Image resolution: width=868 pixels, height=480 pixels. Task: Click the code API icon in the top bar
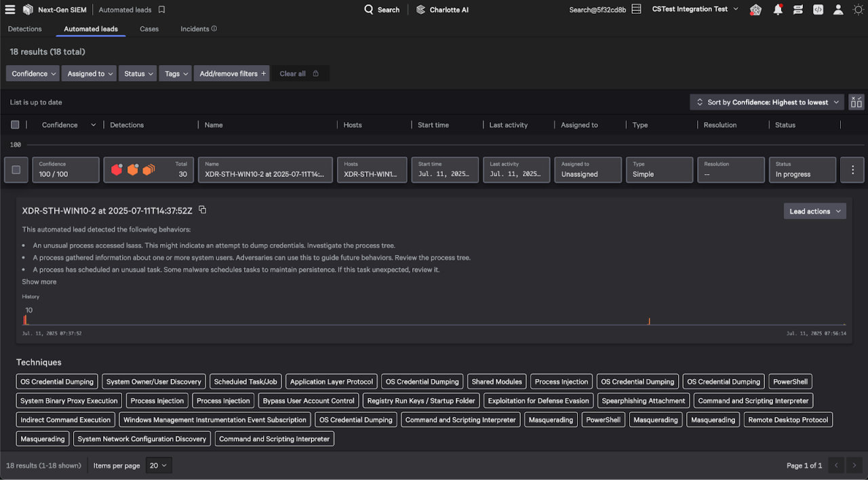coord(818,9)
